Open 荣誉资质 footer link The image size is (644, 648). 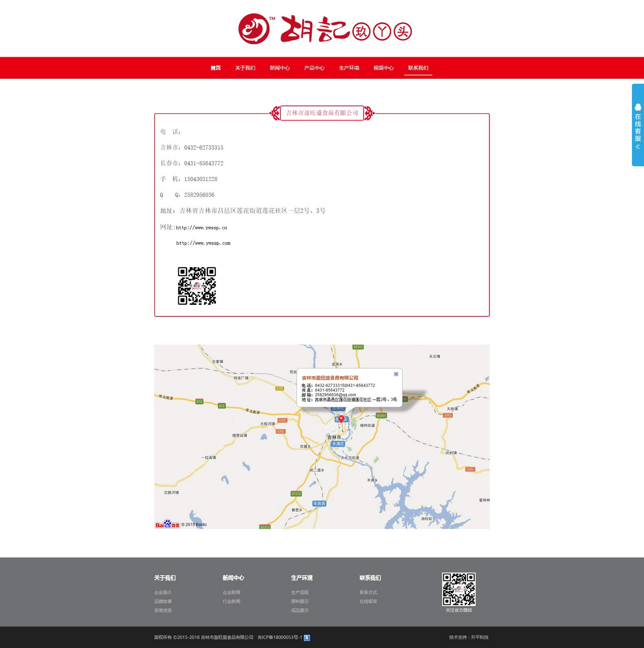(163, 611)
